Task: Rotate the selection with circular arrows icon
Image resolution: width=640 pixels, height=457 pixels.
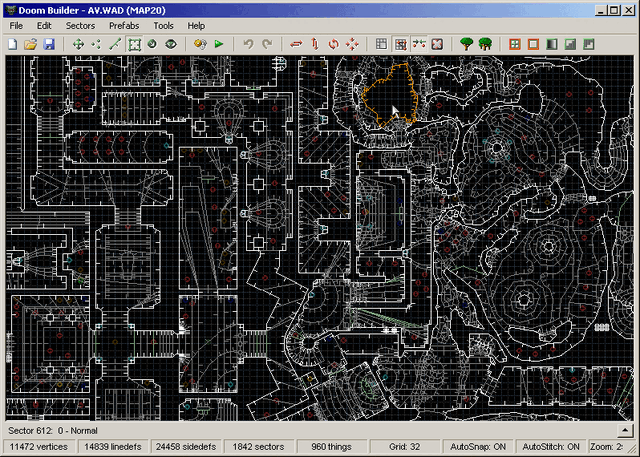Action: pos(333,44)
